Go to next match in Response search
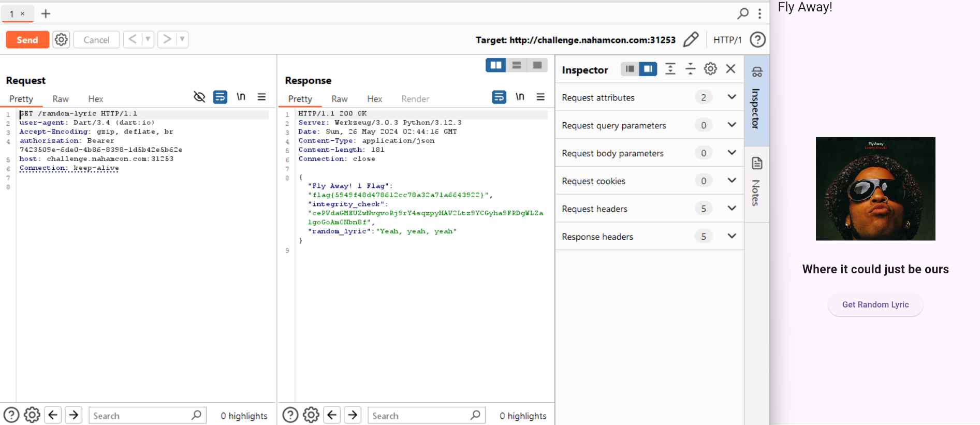This screenshot has height=425, width=980. pyautogui.click(x=353, y=415)
